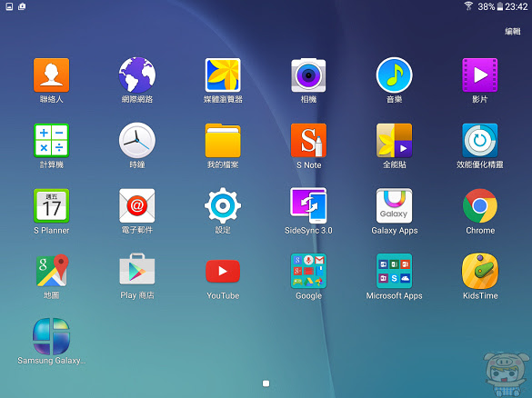
Task: Open the 電子郵件 email app
Action: click(137, 205)
